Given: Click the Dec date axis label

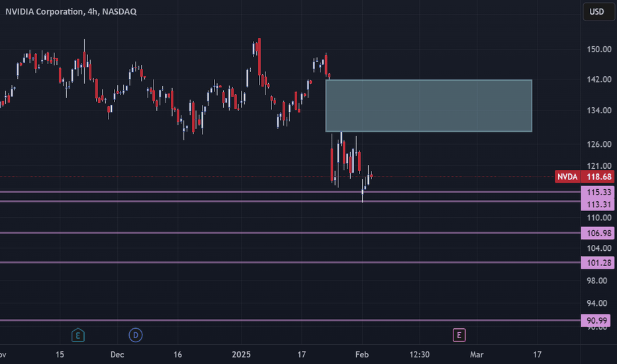Looking at the screenshot, I should tap(117, 355).
